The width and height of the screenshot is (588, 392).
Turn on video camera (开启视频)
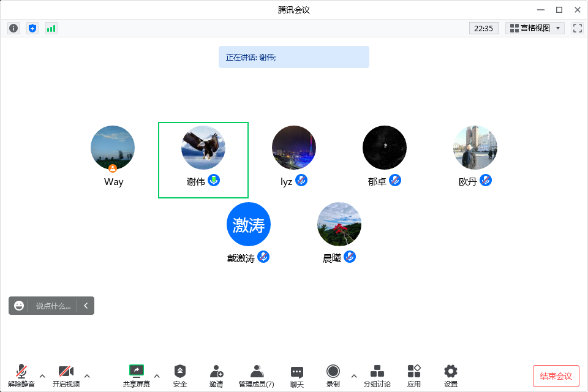(x=66, y=375)
